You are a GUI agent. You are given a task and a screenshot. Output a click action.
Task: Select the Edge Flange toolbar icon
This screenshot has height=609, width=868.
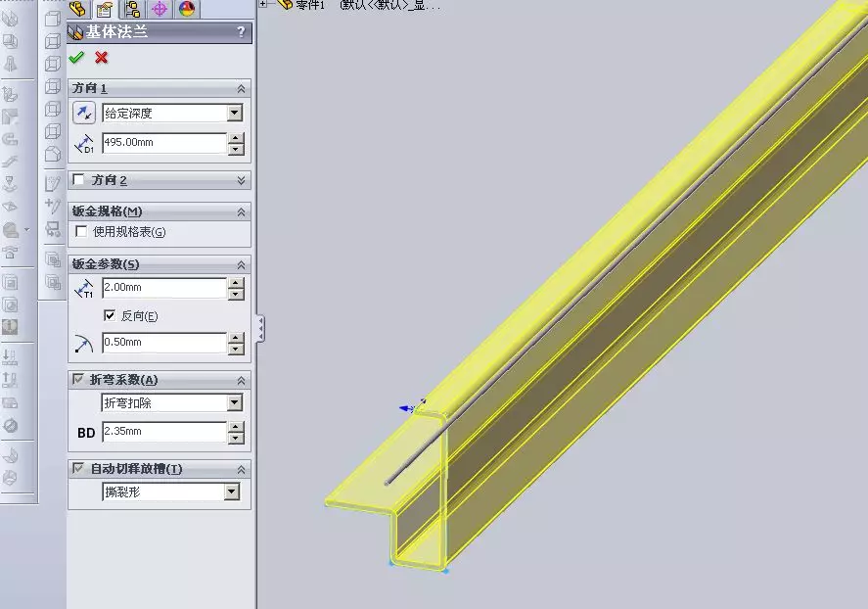[x=10, y=94]
